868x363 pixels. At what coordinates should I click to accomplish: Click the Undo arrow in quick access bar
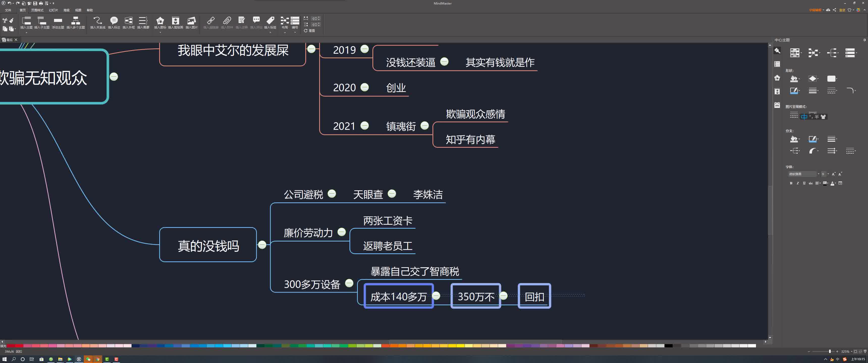(x=9, y=3)
